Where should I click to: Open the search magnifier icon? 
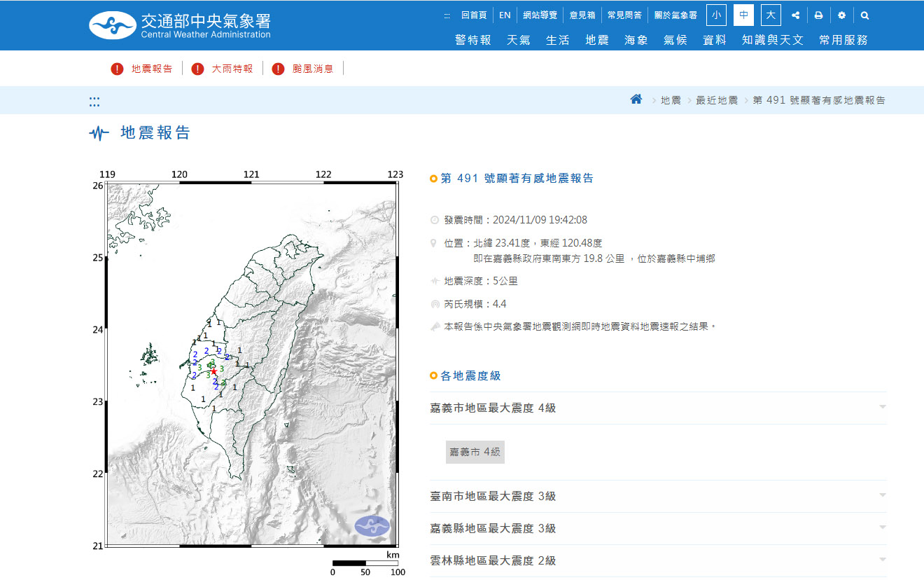[x=865, y=15]
